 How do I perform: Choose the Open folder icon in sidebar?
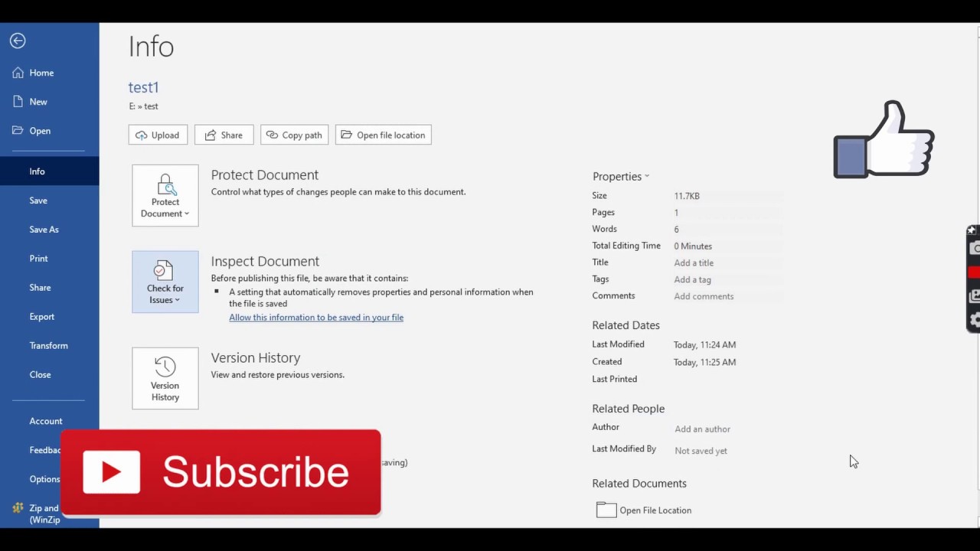[x=18, y=131]
